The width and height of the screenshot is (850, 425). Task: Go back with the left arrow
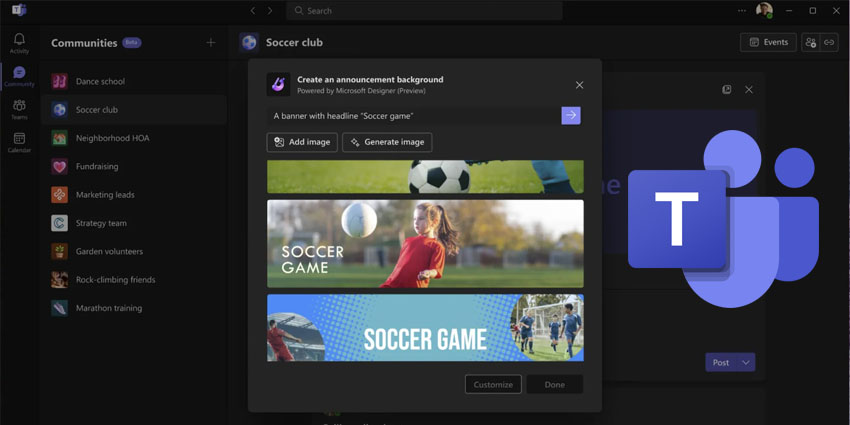(253, 10)
